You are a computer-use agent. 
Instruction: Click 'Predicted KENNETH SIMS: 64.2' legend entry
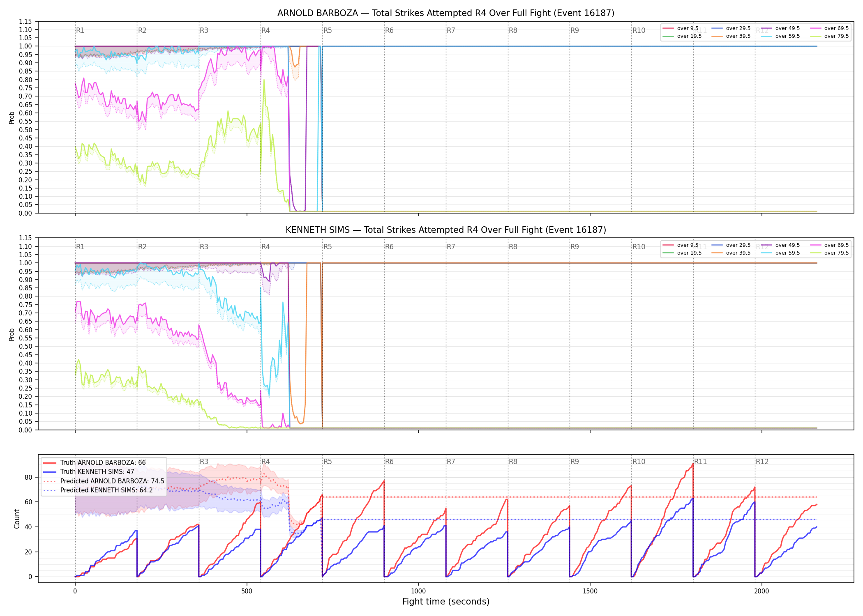(x=98, y=490)
